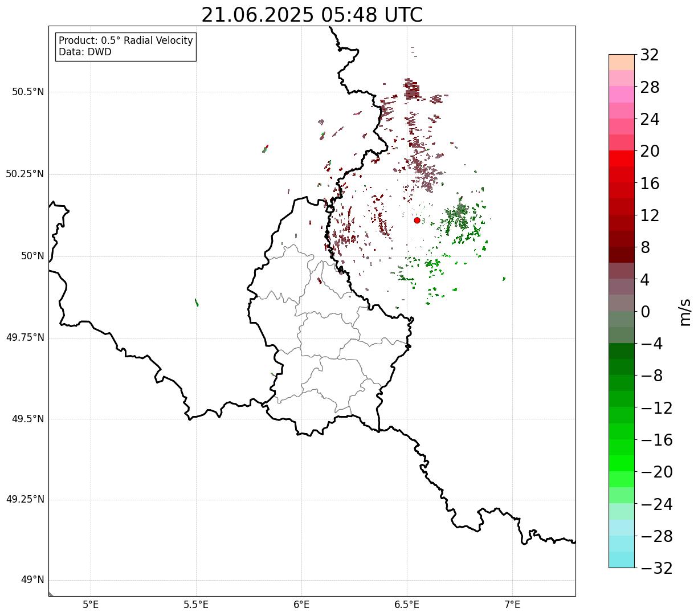Click the 6.5°E longitude label
698x616 pixels.
point(407,605)
